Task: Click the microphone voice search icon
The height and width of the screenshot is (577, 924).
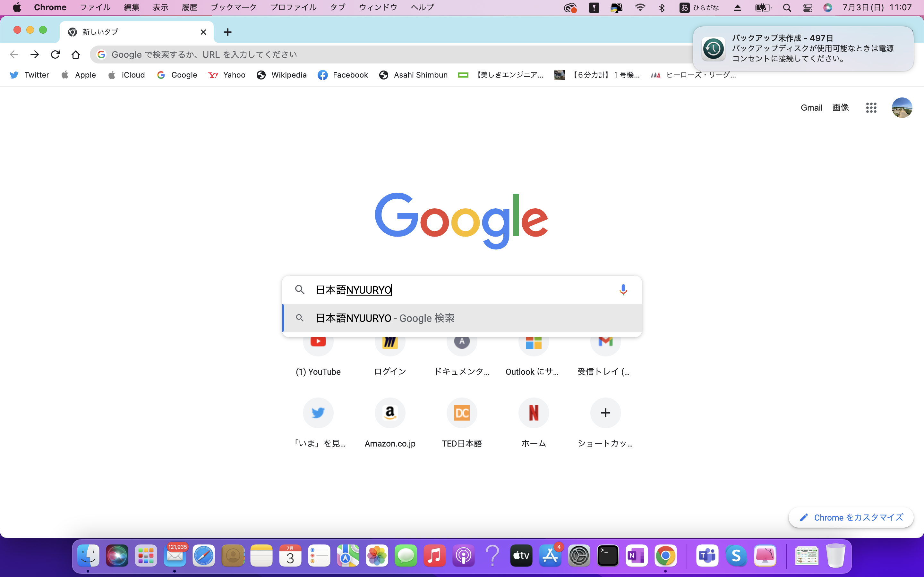Action: coord(623,290)
